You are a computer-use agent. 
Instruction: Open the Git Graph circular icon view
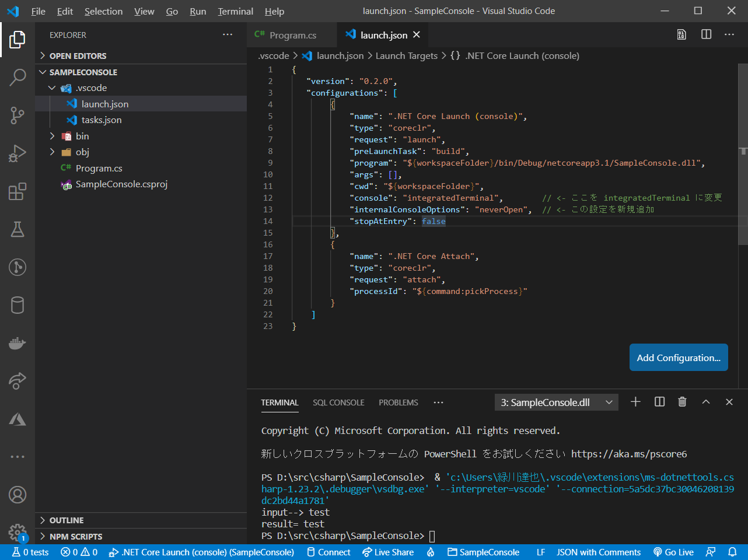pos(18,267)
